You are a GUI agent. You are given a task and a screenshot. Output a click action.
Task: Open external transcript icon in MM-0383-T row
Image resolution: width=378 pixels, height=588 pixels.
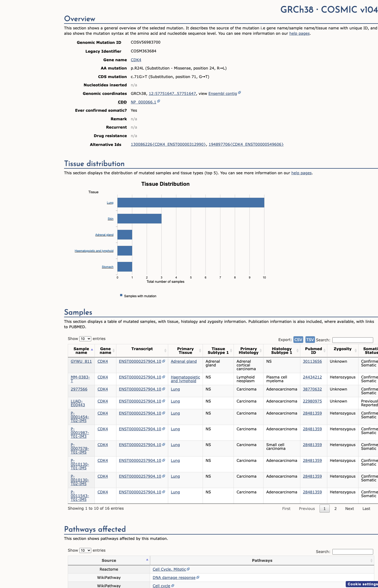164,377
